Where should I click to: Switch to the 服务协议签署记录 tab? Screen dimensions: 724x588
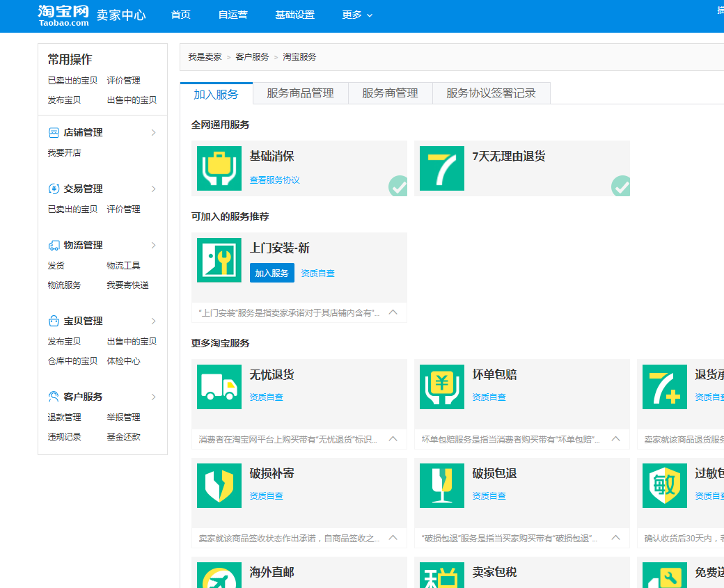point(491,93)
